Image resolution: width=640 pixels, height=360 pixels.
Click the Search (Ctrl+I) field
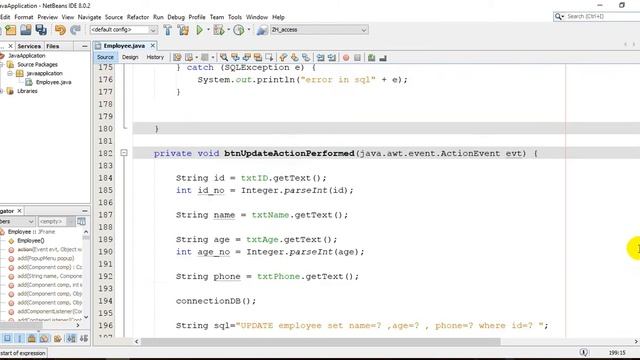602,16
